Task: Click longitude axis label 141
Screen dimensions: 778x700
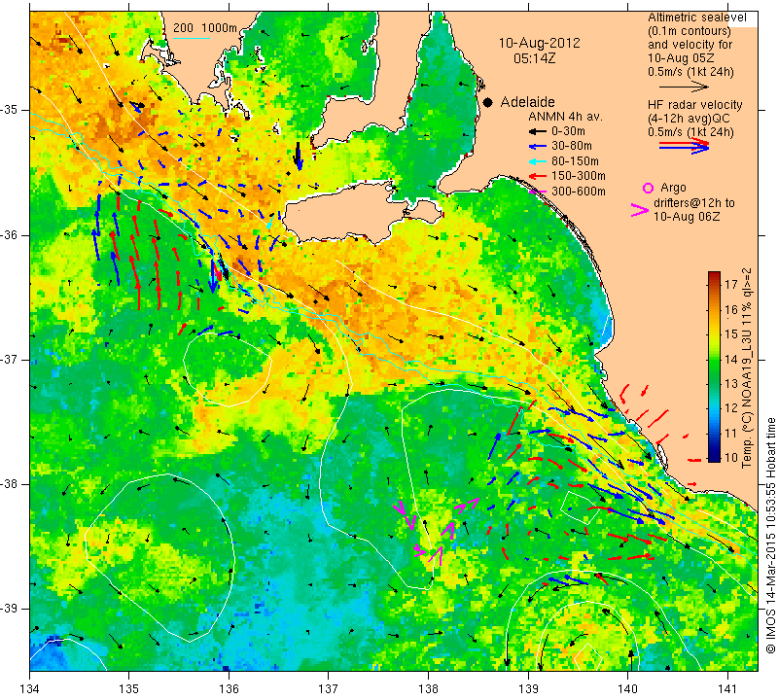Action: [x=727, y=689]
